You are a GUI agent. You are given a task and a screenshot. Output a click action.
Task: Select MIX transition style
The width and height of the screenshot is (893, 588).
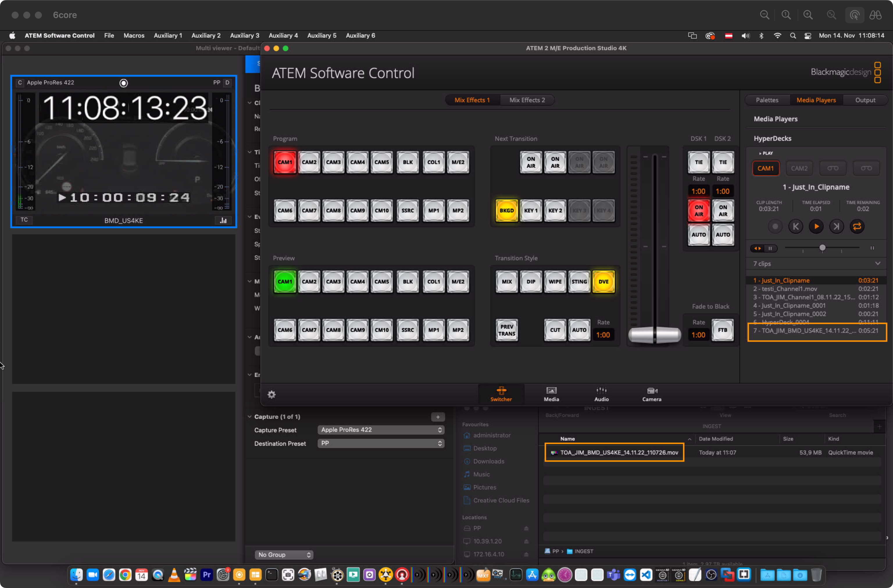coord(507,282)
